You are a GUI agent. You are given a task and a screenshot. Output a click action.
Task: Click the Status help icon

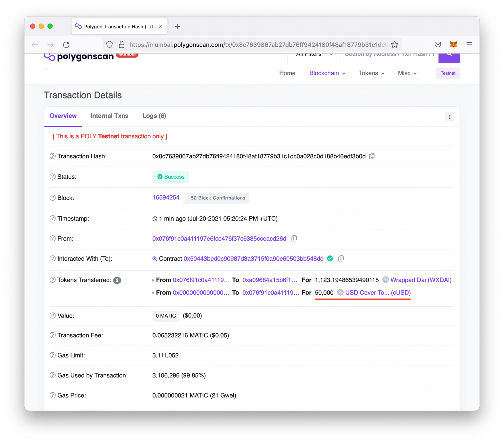(52, 177)
